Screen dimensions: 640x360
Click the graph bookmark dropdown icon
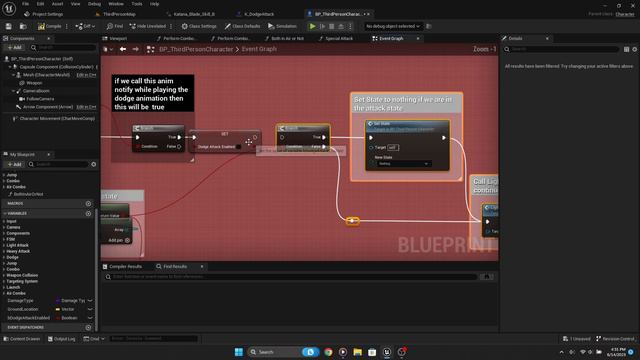(108, 49)
